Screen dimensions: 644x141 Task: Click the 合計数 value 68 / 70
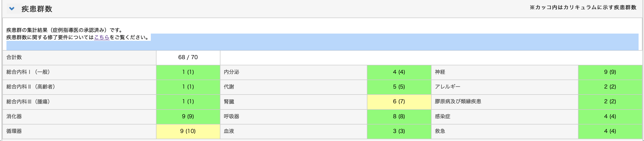[188, 57]
